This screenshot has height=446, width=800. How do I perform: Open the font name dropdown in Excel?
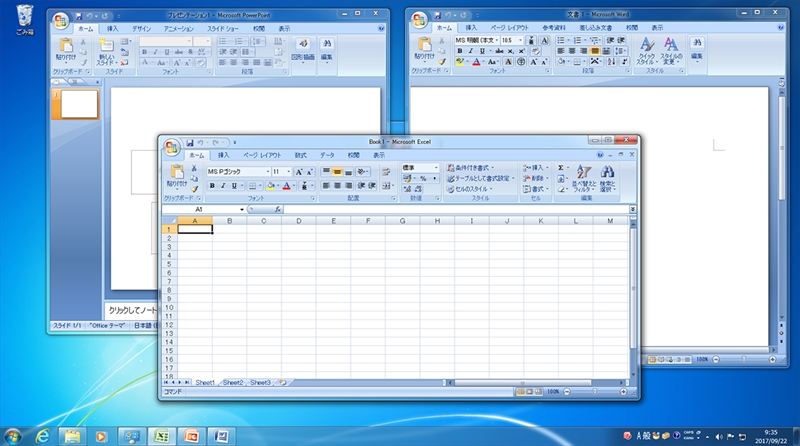click(268, 172)
